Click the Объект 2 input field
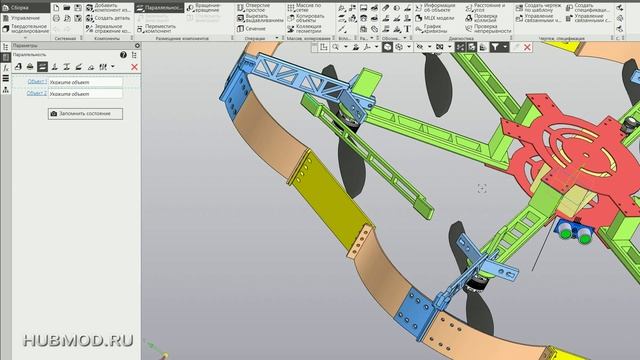Image resolution: width=640 pixels, height=360 pixels. [x=86, y=94]
